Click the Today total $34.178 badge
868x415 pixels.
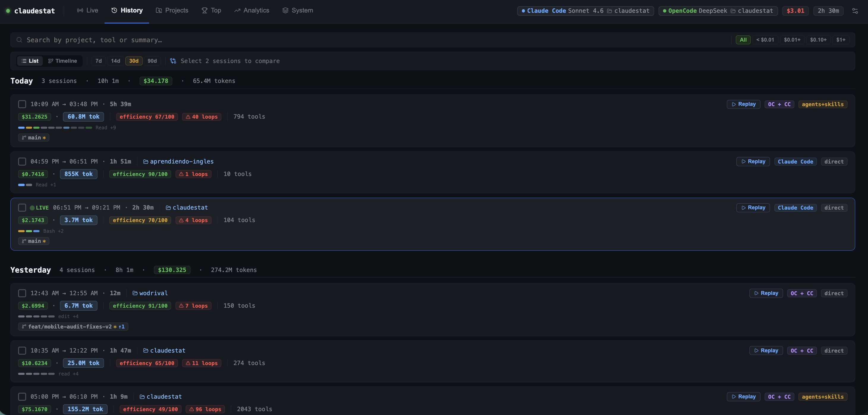click(x=156, y=81)
